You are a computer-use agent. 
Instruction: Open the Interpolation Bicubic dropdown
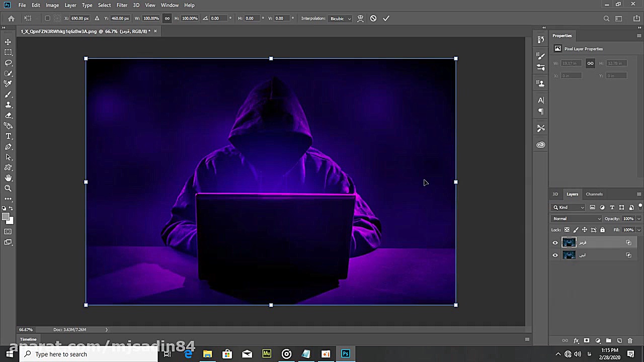341,19
